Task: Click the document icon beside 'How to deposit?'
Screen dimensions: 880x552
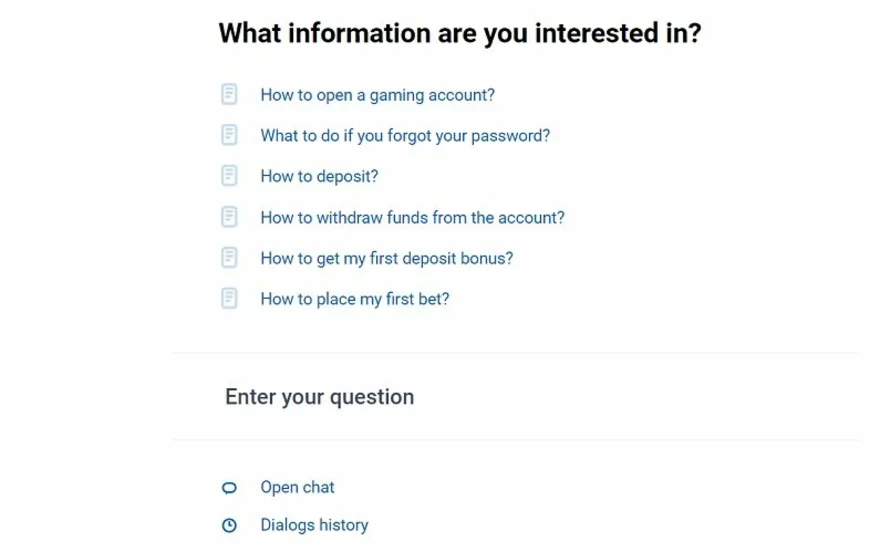Action: pos(229,176)
